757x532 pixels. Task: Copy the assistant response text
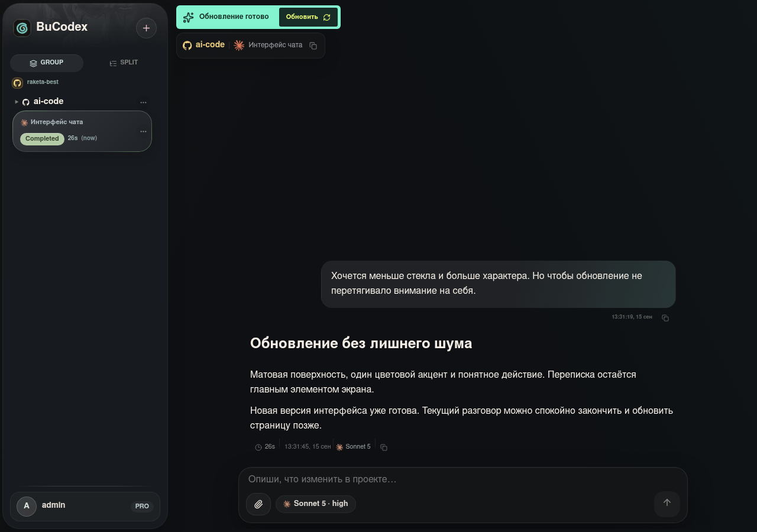point(384,447)
